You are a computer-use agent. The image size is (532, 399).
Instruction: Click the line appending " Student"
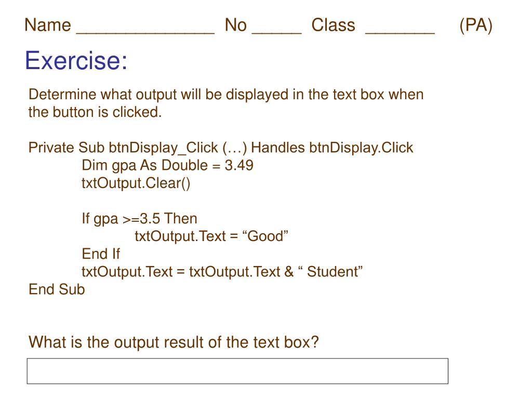[x=222, y=272]
